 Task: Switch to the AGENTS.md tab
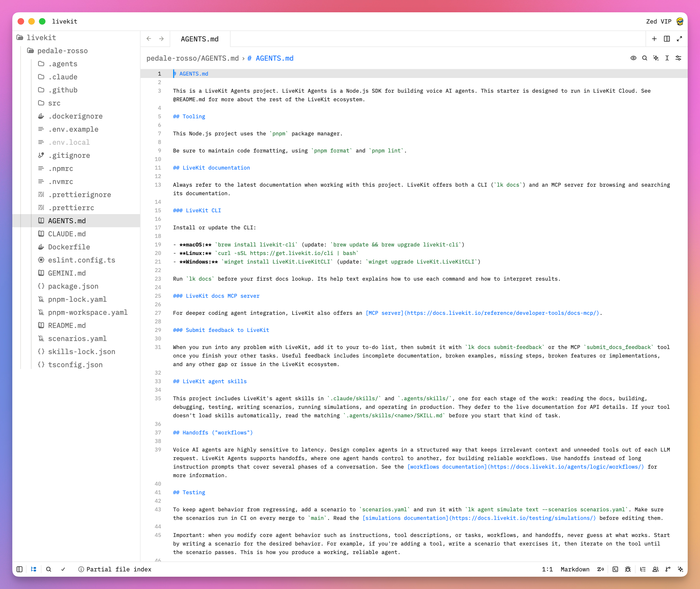[199, 39]
